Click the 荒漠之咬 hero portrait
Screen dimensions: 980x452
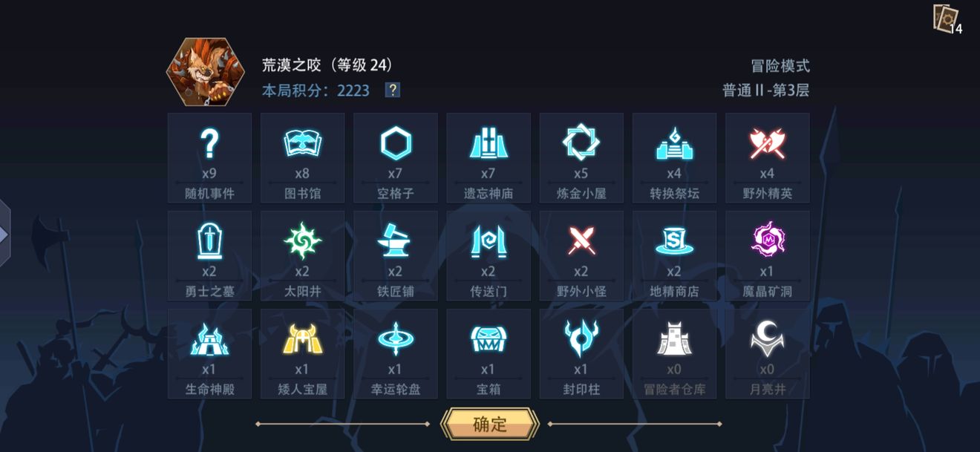206,72
